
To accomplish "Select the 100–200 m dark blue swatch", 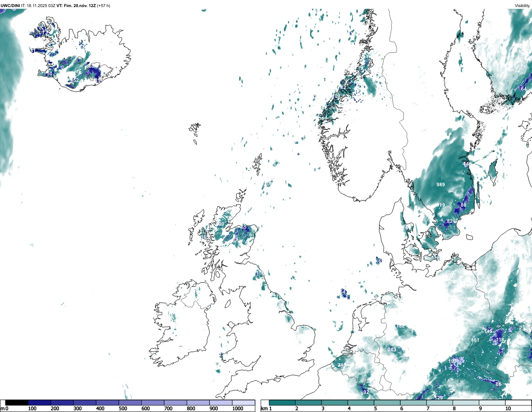I will coord(39,402).
